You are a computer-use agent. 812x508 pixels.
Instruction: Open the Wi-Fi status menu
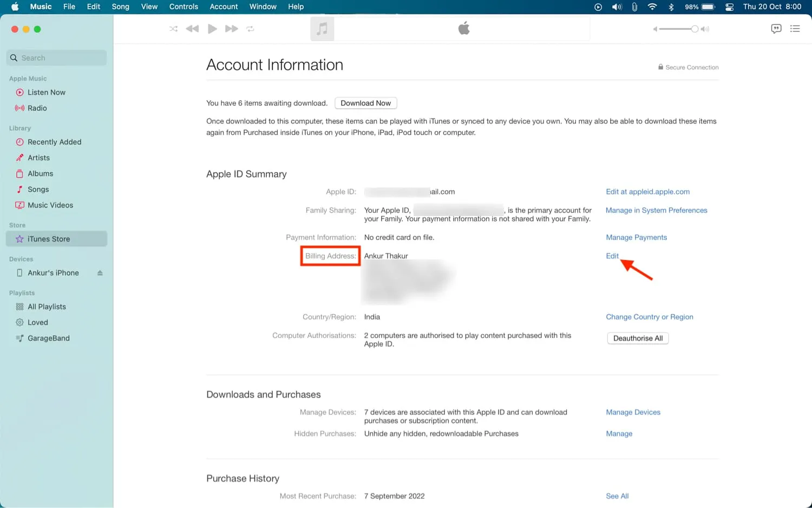click(652, 6)
